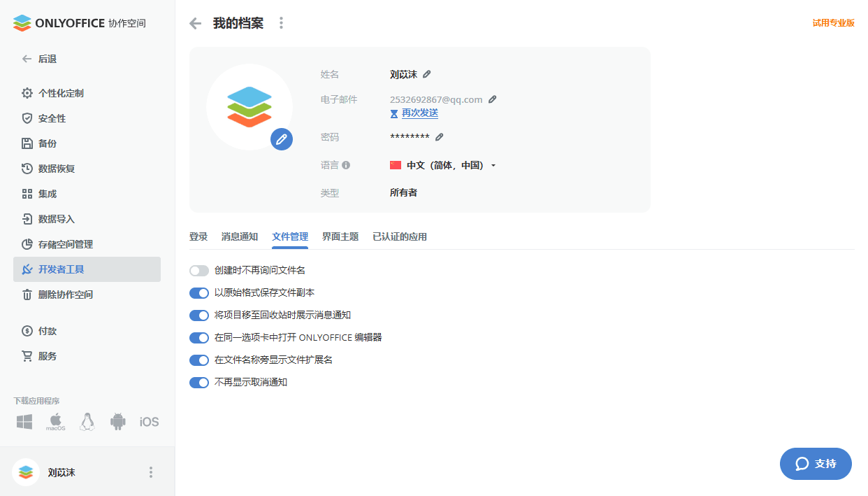The image size is (868, 496).
Task: Click the 数据导入 import icon
Action: pos(27,219)
